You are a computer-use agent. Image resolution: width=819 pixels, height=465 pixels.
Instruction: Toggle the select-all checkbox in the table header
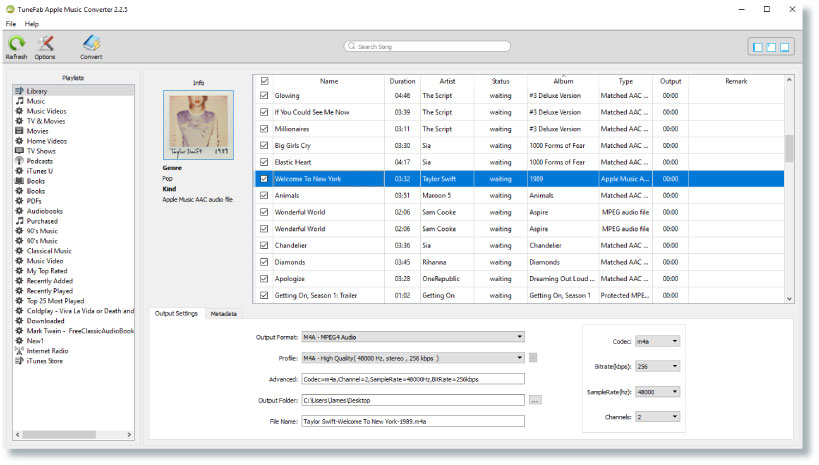(264, 81)
